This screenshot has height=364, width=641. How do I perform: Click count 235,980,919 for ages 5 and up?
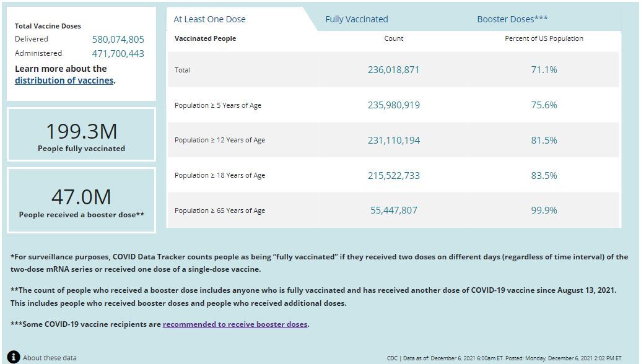click(393, 105)
